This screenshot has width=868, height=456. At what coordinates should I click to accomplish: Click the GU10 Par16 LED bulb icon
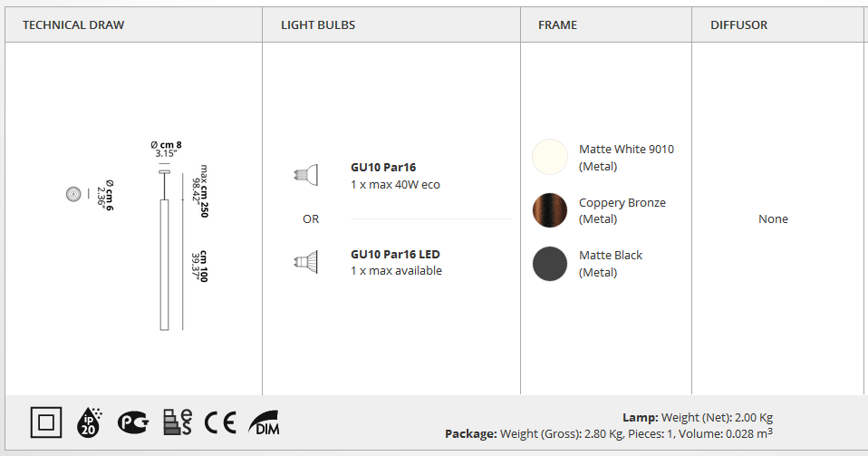[x=305, y=261]
